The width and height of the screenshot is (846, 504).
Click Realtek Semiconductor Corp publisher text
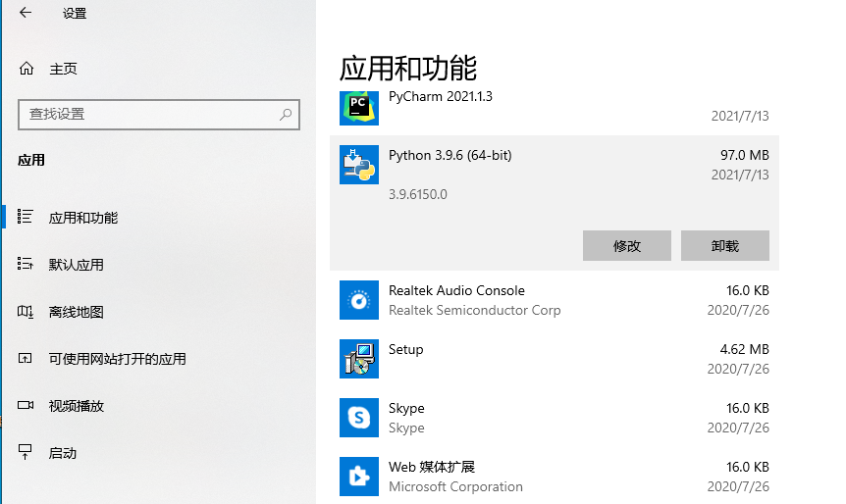475,310
